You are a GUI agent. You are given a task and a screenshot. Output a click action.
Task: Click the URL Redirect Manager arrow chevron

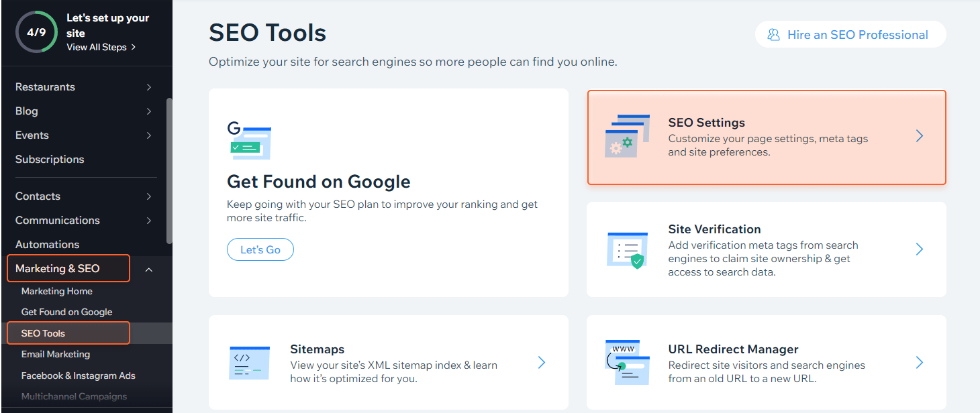920,363
